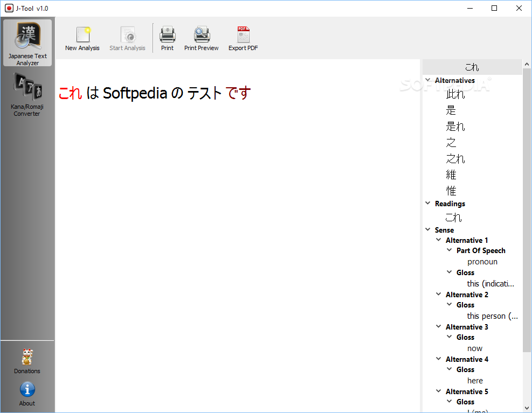Screen dimensions: 532x413
Task: Select the alternative kanji 此れ
Action: 455,94
